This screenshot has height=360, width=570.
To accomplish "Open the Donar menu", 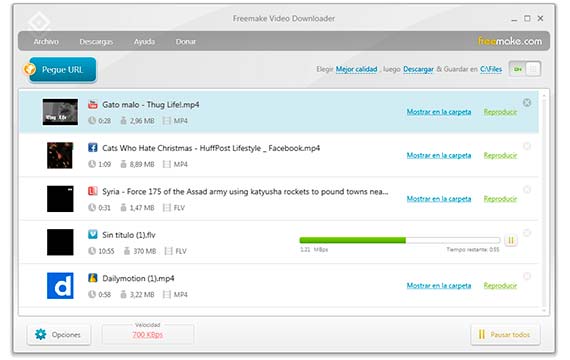I will click(x=186, y=41).
